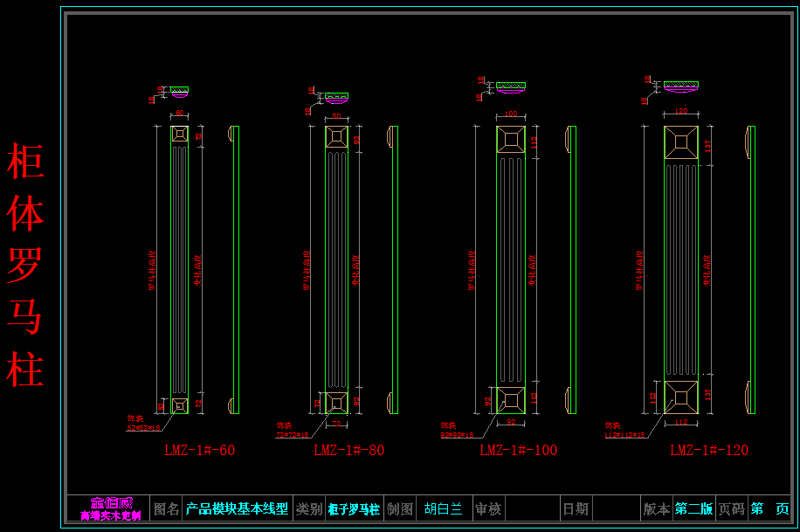This screenshot has width=800, height=532.
Task: Select the LMZ-1#-80 model label
Action: 348,451
